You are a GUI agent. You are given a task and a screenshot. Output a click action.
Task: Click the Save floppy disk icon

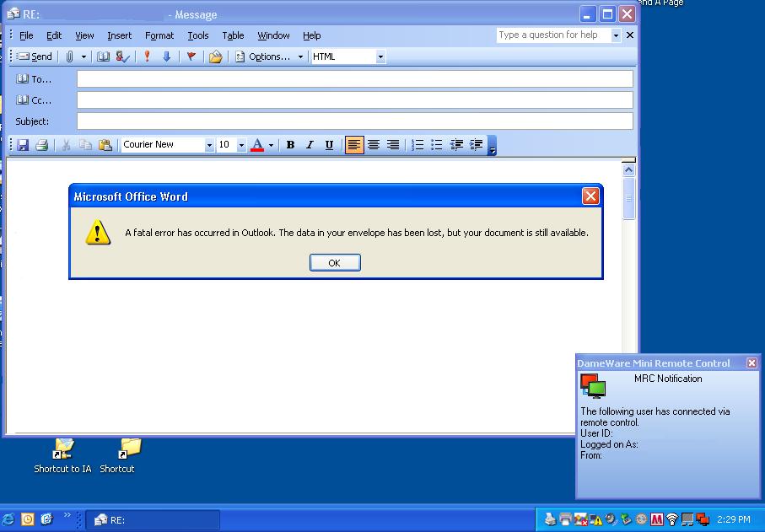tap(23, 145)
